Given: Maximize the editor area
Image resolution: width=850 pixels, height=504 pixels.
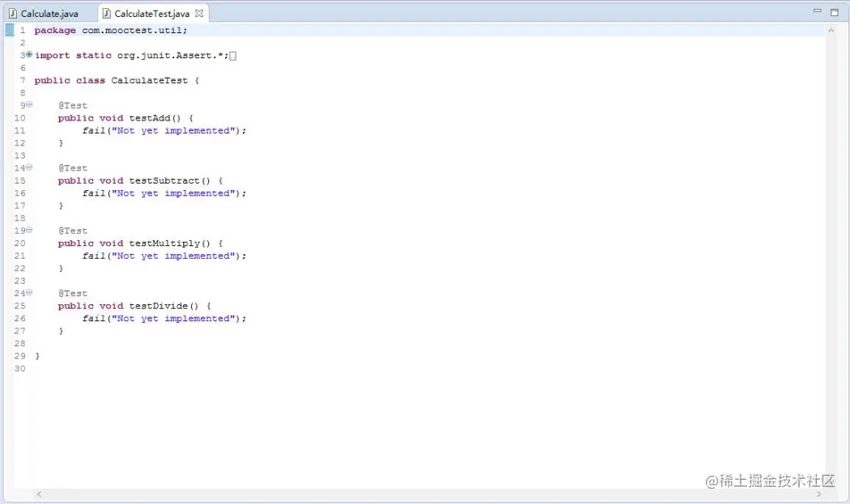Looking at the screenshot, I should (x=835, y=12).
